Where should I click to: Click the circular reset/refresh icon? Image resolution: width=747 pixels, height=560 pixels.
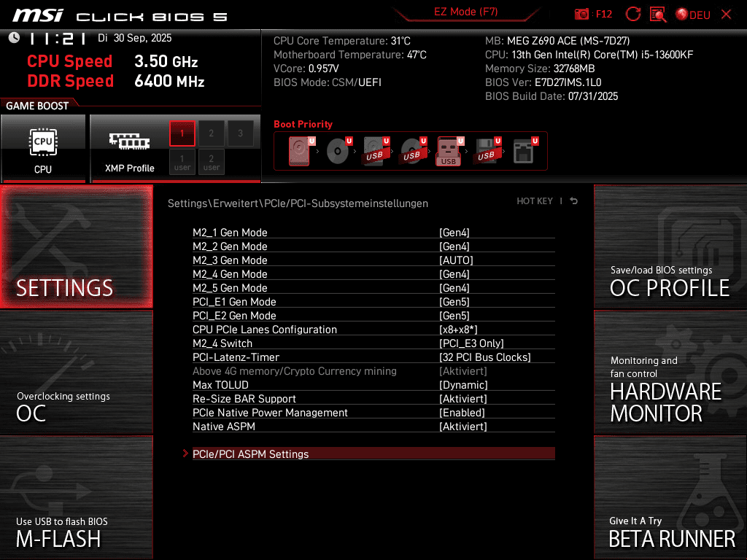[x=632, y=15]
